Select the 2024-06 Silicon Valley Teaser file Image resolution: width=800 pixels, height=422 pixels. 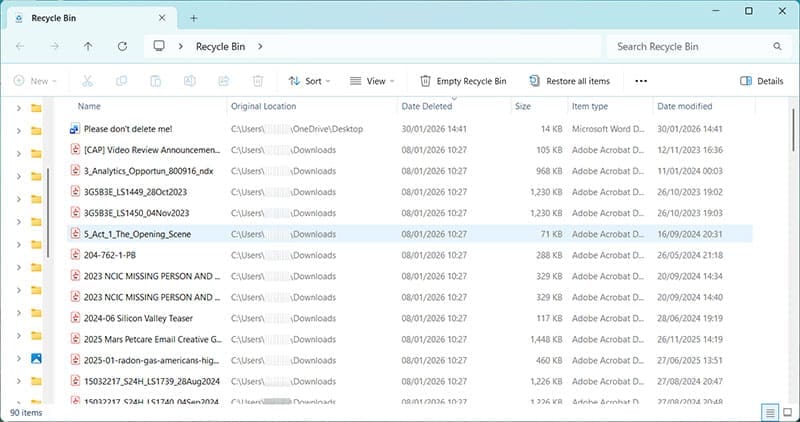(138, 318)
